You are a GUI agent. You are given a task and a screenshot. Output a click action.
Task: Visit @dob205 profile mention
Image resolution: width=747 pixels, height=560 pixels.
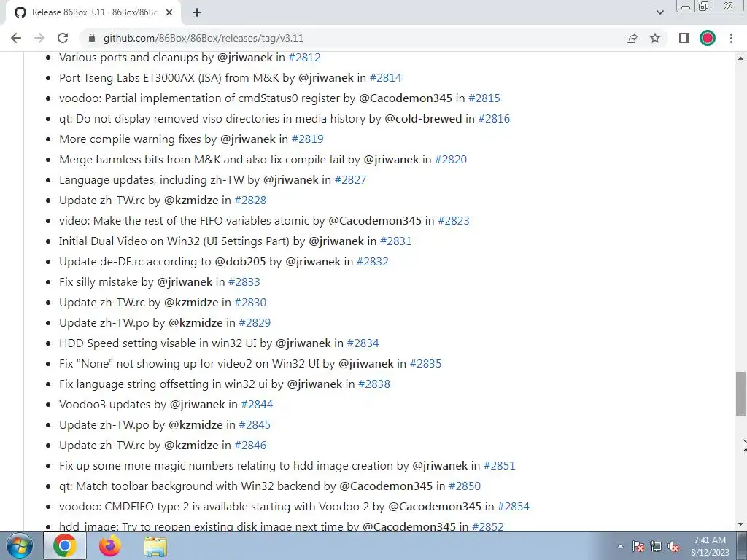tap(240, 262)
